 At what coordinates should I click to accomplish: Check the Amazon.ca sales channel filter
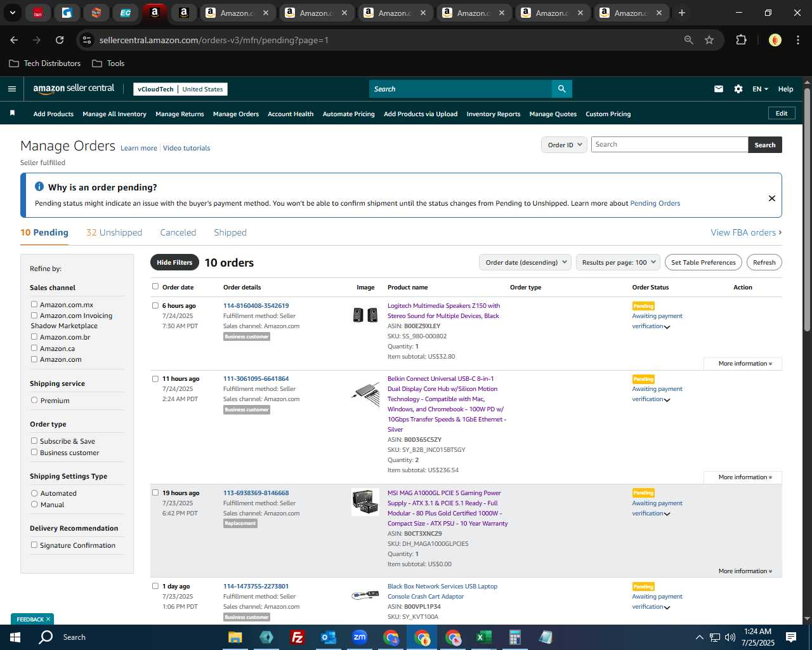[x=34, y=348]
